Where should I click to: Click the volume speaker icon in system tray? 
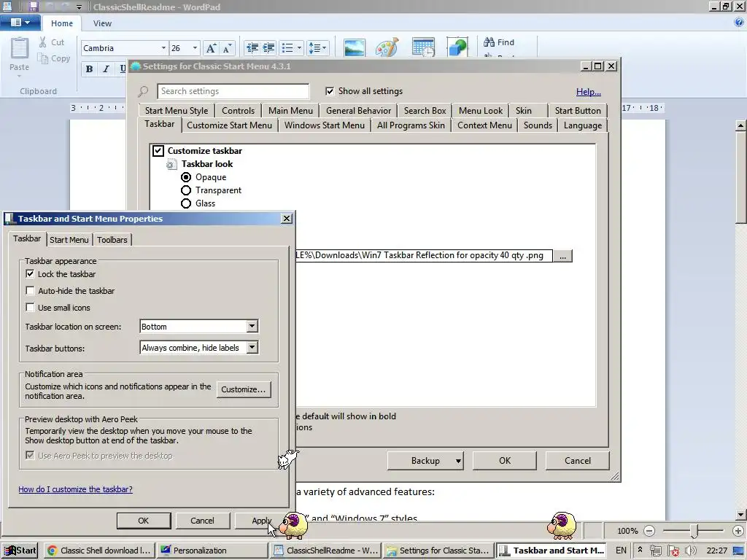[x=690, y=551]
